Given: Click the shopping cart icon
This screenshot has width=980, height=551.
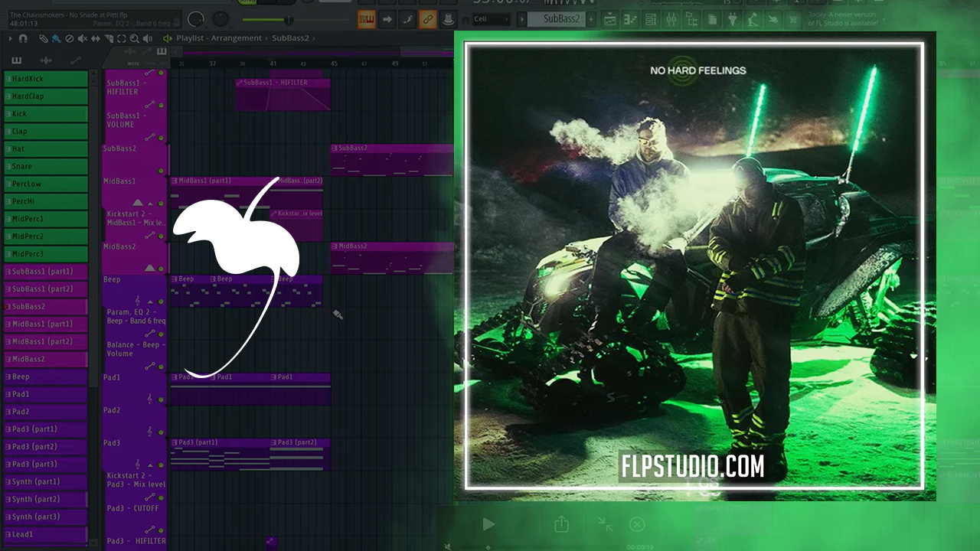Looking at the screenshot, I should [792, 20].
